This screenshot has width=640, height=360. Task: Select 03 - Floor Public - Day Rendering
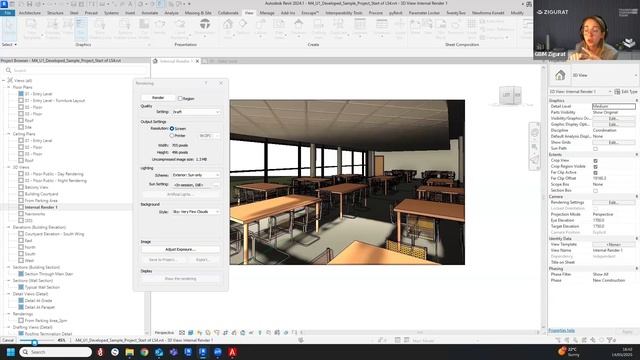pos(54,174)
